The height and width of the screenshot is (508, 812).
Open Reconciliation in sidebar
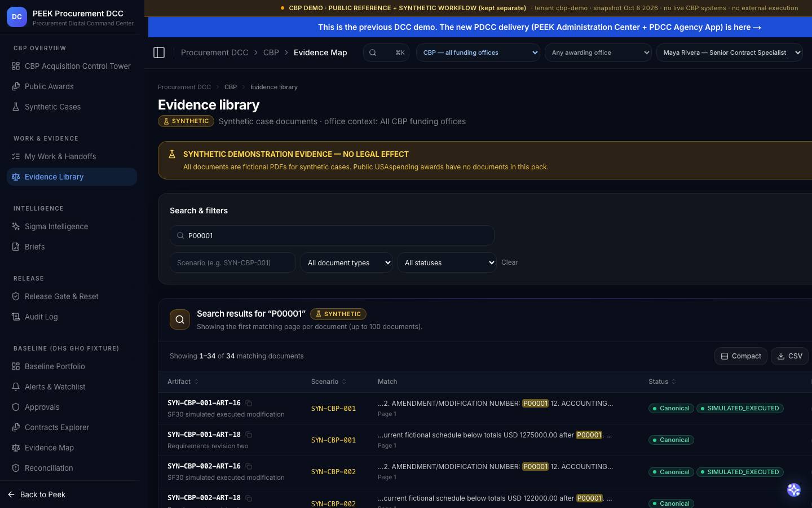[x=72, y=468]
